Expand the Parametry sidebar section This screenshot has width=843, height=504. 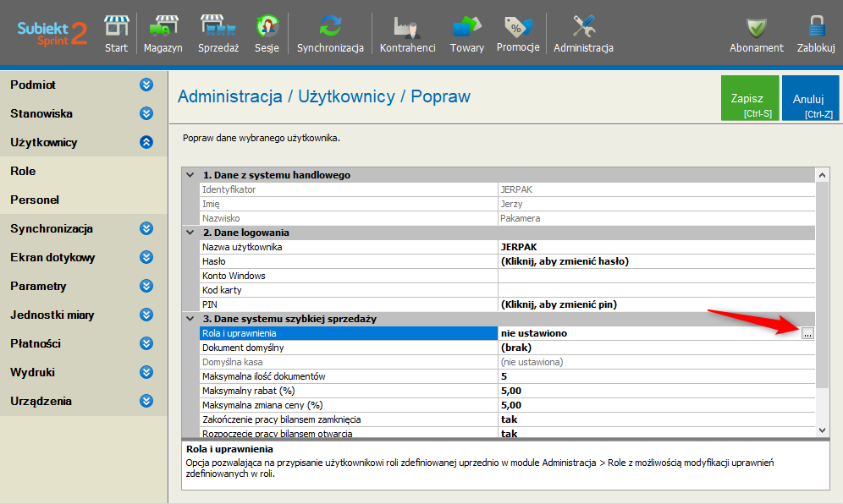click(146, 286)
